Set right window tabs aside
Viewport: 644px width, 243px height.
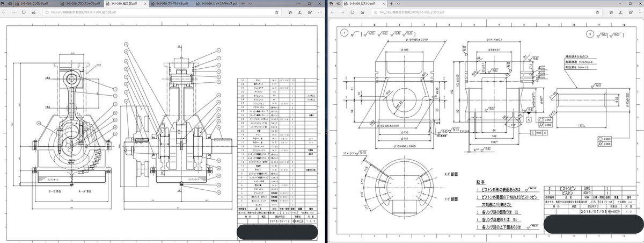[x=338, y=4]
